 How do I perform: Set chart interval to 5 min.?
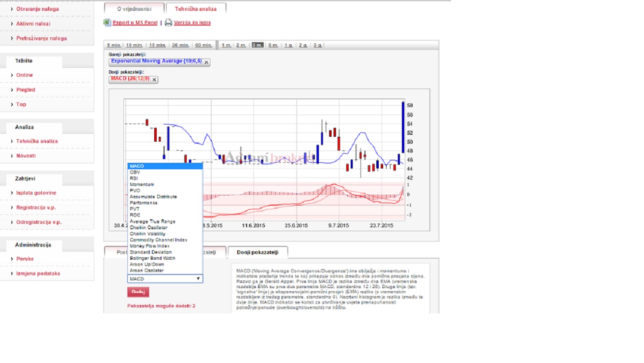click(x=114, y=45)
